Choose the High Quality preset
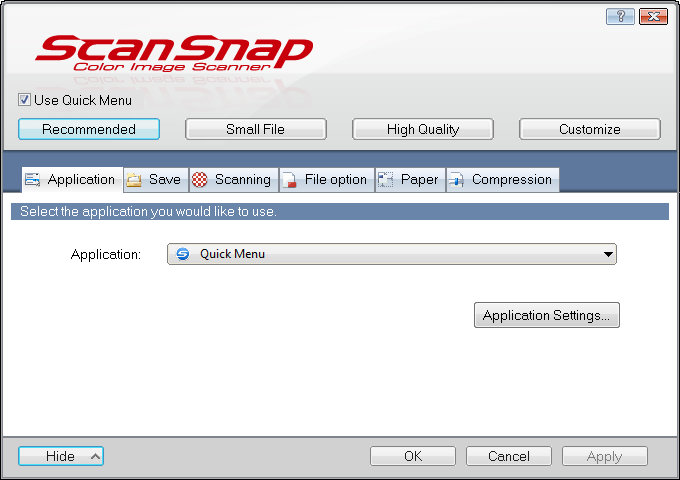Viewport: 680px width, 480px height. click(423, 129)
